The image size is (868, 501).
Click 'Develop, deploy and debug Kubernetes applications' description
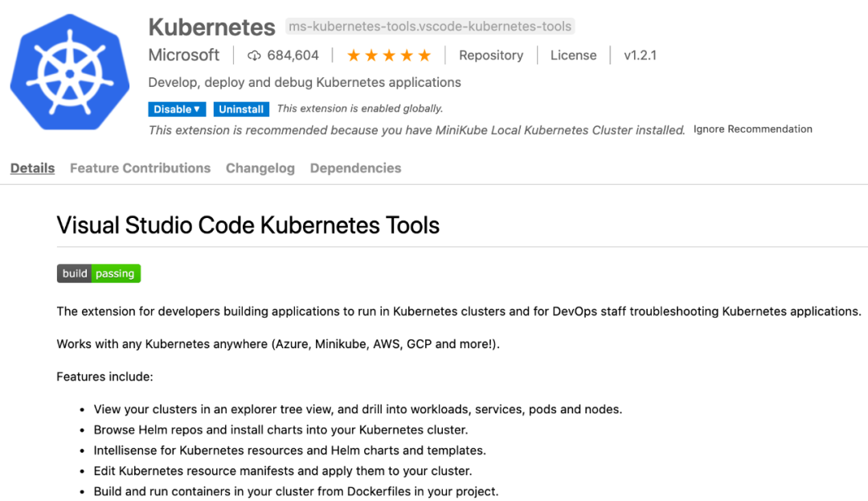coord(305,83)
